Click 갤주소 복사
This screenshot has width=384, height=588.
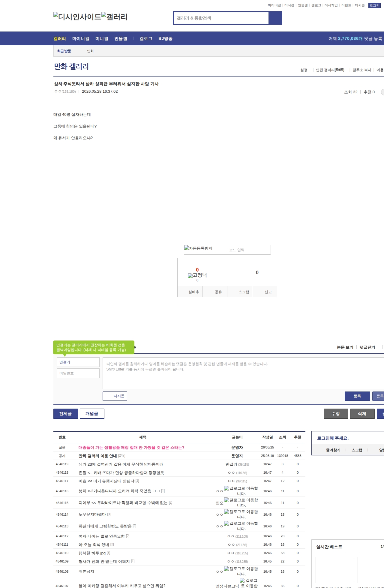[x=362, y=70]
